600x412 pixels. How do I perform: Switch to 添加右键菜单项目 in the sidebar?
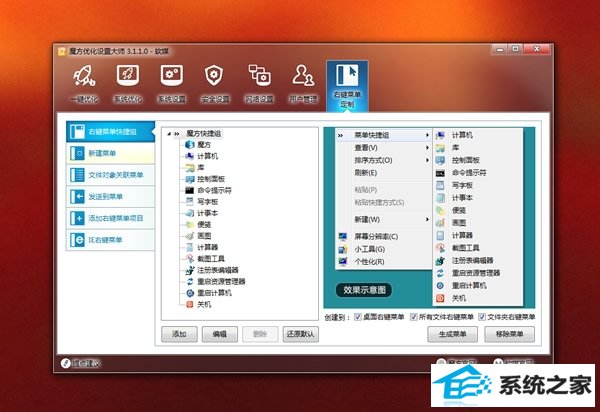point(110,218)
